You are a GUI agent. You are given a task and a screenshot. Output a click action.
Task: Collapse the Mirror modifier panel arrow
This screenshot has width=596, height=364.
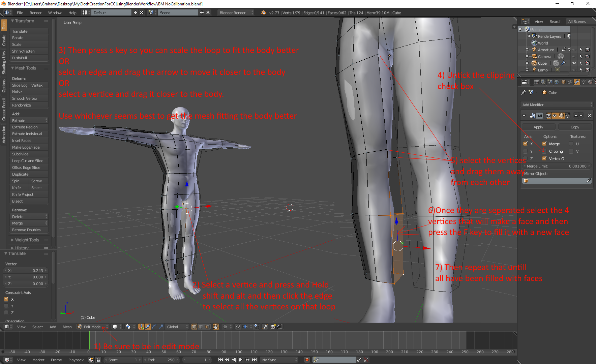tap(524, 116)
